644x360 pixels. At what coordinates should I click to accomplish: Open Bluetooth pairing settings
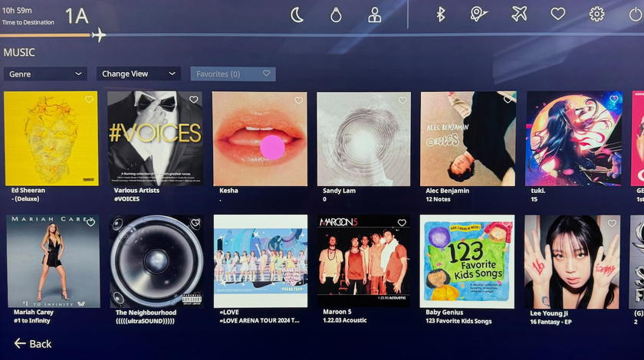click(440, 15)
